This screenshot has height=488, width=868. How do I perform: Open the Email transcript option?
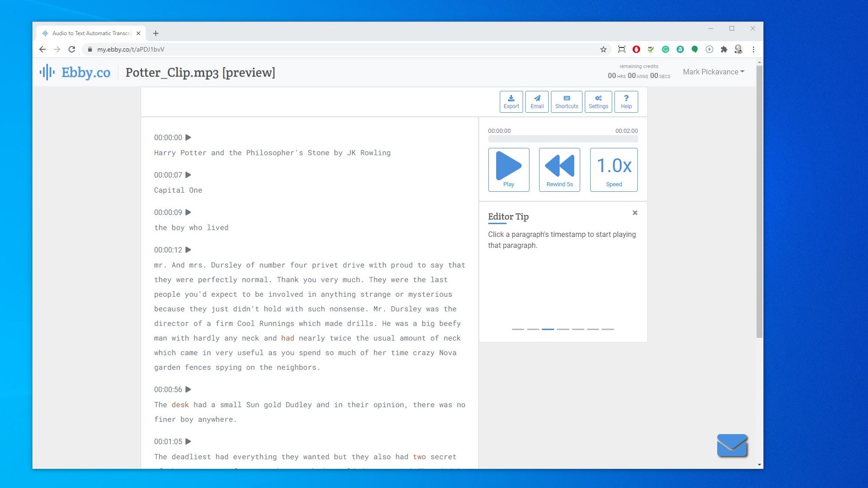tap(537, 101)
